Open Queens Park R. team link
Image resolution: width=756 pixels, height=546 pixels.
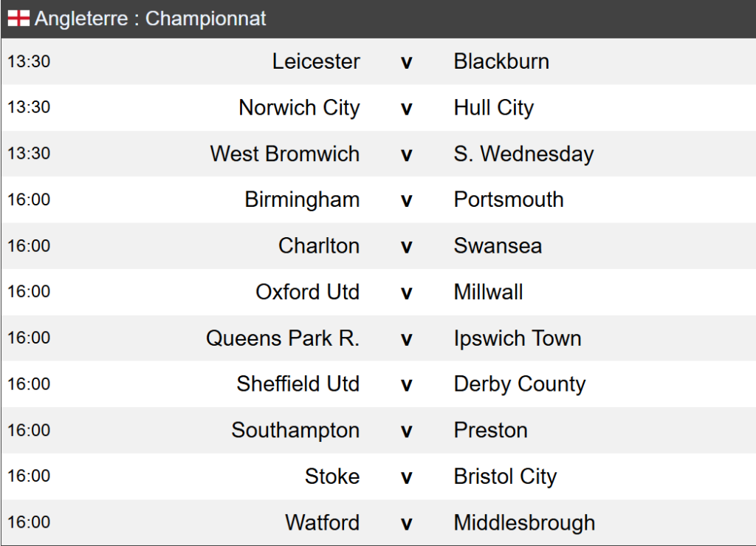pos(283,338)
